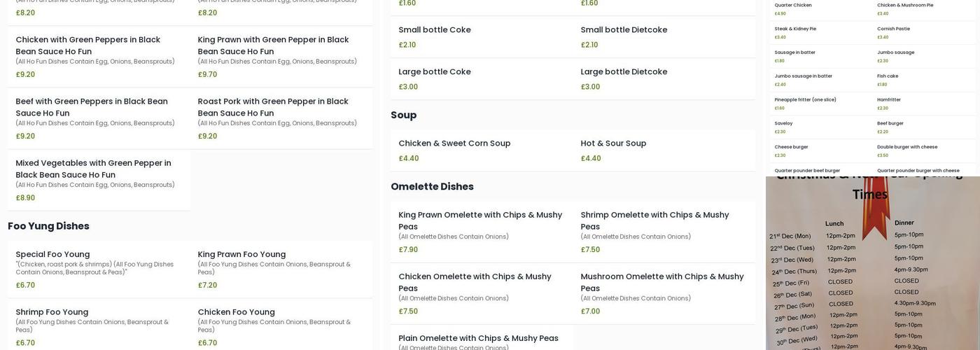Open the Foo Yung Dishes section heading
This screenshot has width=980, height=350.
pyautogui.click(x=49, y=226)
